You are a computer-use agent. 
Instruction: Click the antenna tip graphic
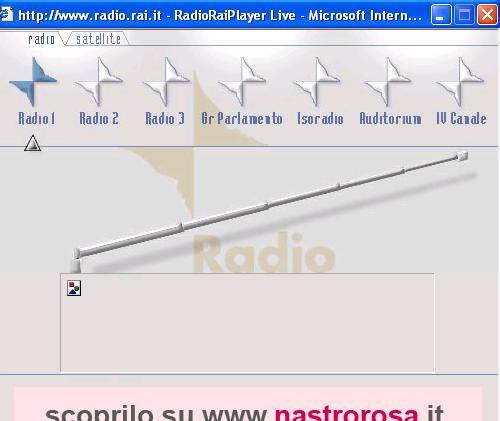[x=463, y=155]
